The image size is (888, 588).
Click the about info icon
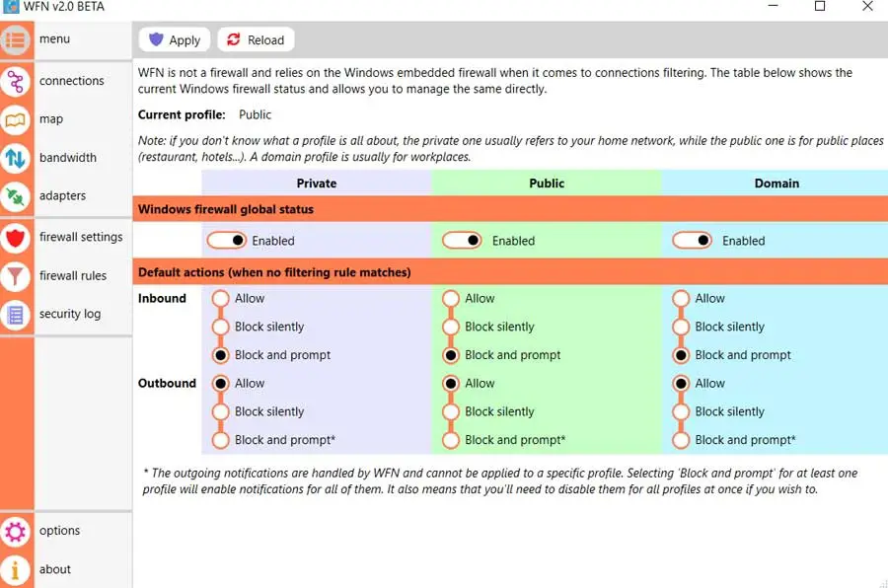[16, 569]
